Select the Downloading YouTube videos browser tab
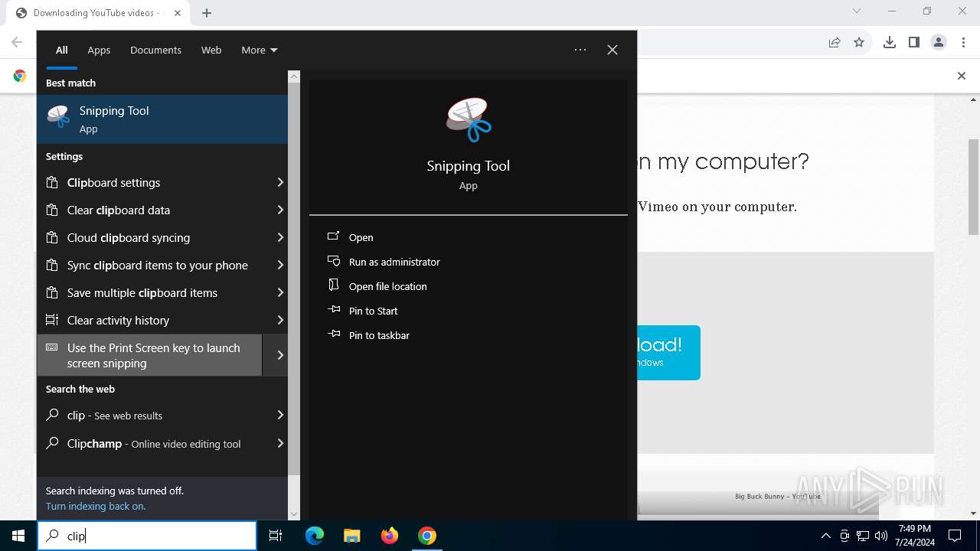980x551 pixels. tap(96, 13)
